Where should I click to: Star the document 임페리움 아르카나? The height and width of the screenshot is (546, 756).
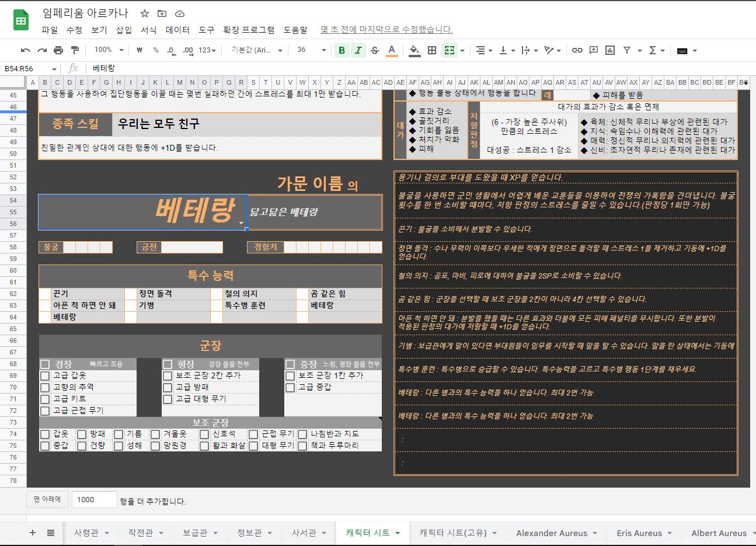tap(145, 13)
